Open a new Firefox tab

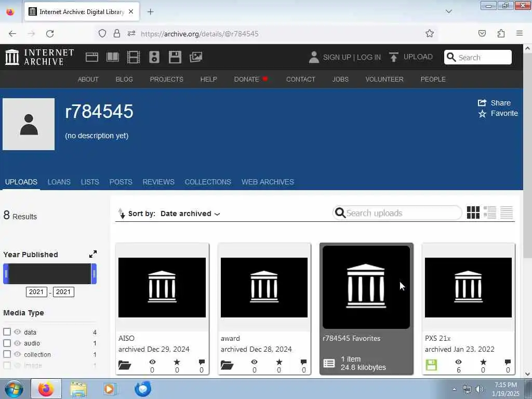pos(150,11)
